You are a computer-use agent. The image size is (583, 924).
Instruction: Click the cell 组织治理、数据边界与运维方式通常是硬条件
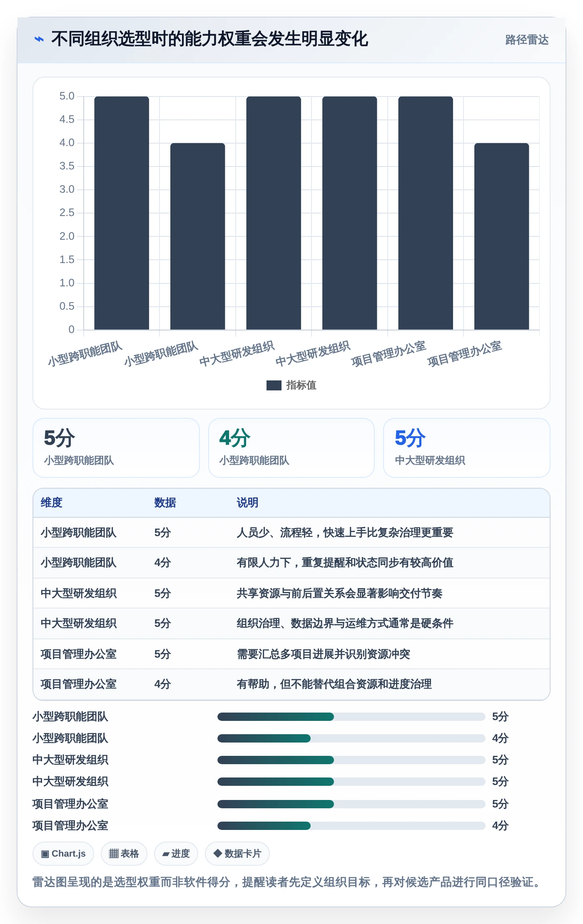coord(345,623)
